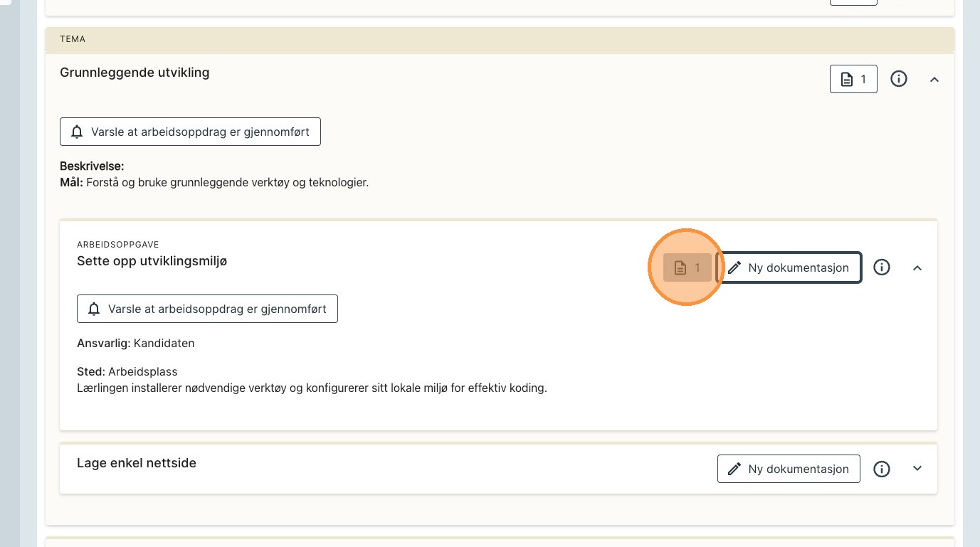This screenshot has width=980, height=547.
Task: Open document count in Grunnleggende utvikling header
Action: (x=853, y=79)
